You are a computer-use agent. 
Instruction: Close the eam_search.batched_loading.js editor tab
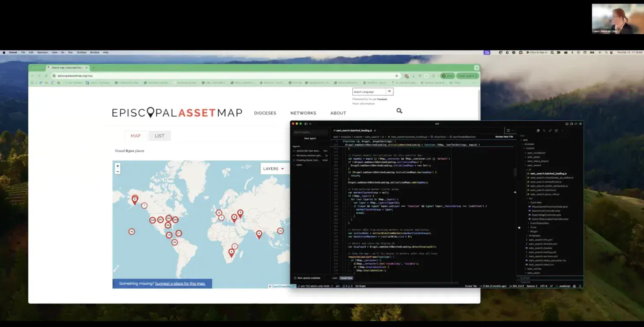pos(375,130)
